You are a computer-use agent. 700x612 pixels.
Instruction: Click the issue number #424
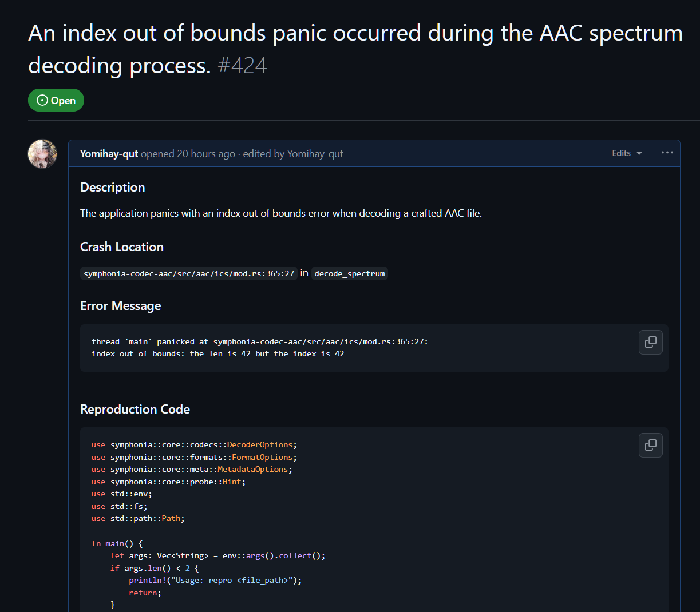click(242, 66)
